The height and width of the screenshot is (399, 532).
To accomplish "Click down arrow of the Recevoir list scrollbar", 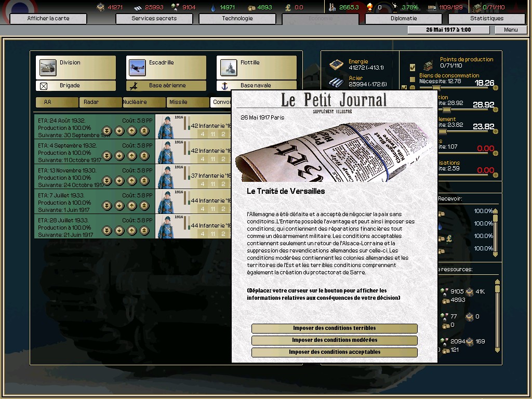I will click(x=495, y=254).
